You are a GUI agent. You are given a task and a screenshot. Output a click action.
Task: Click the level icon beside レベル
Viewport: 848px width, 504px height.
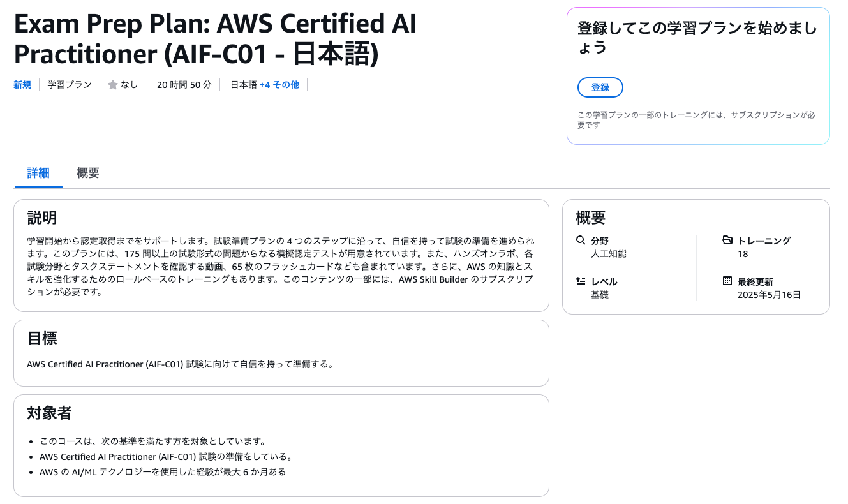581,281
